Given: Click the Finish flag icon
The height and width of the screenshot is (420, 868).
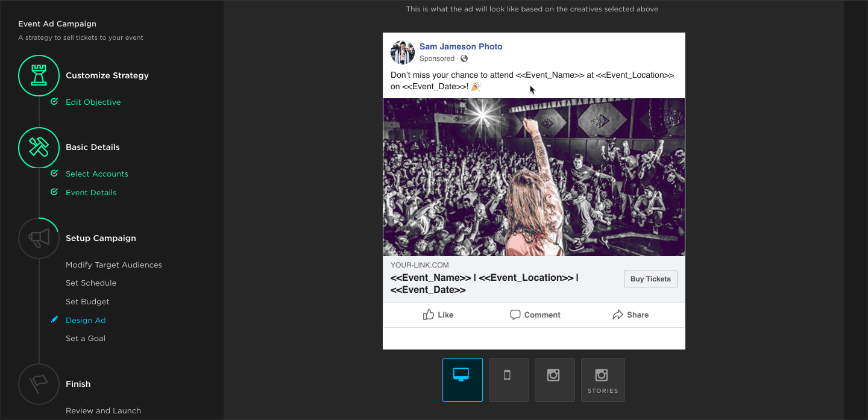Looking at the screenshot, I should click(39, 384).
